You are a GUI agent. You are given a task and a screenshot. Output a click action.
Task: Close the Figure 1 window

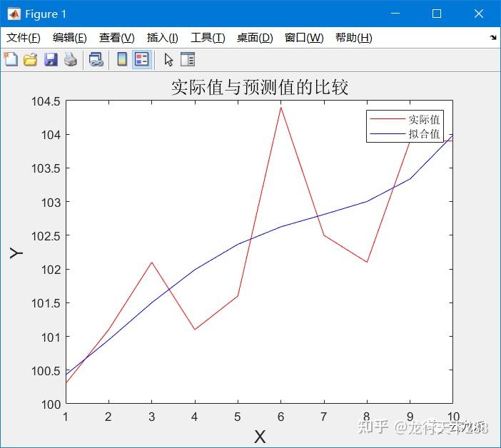(479, 14)
